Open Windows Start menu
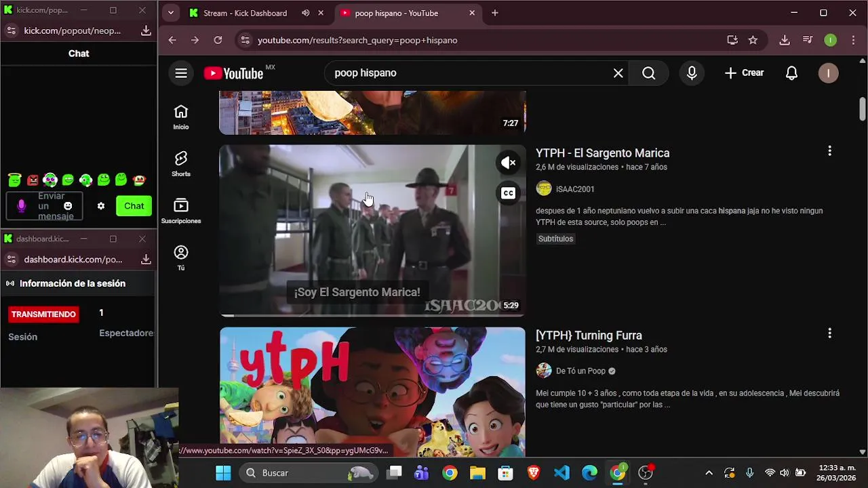868x488 pixels. [x=223, y=473]
